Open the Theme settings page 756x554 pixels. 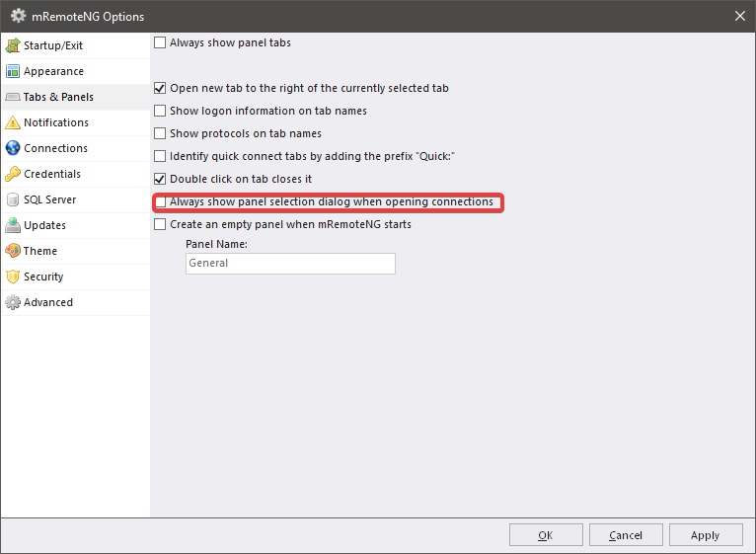pos(76,251)
